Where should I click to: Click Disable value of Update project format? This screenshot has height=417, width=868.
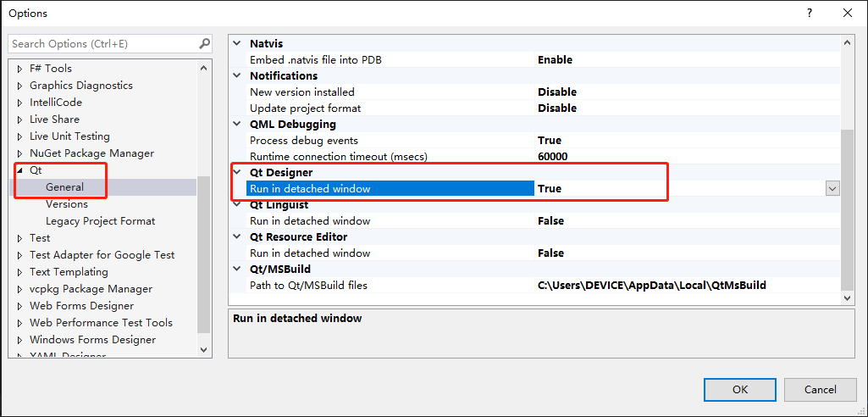pyautogui.click(x=557, y=108)
